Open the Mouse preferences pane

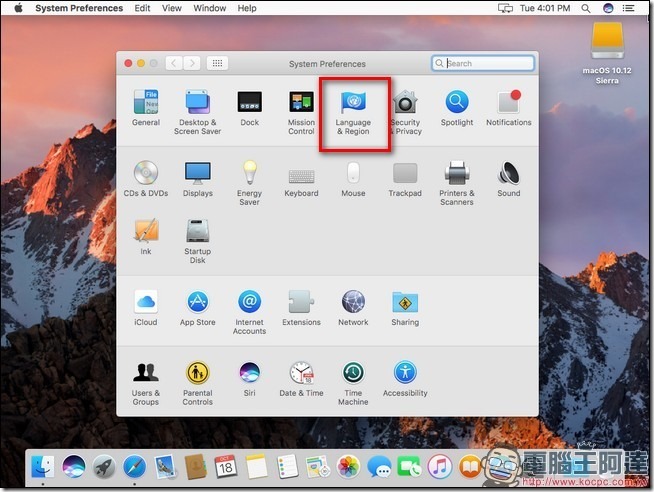(353, 178)
